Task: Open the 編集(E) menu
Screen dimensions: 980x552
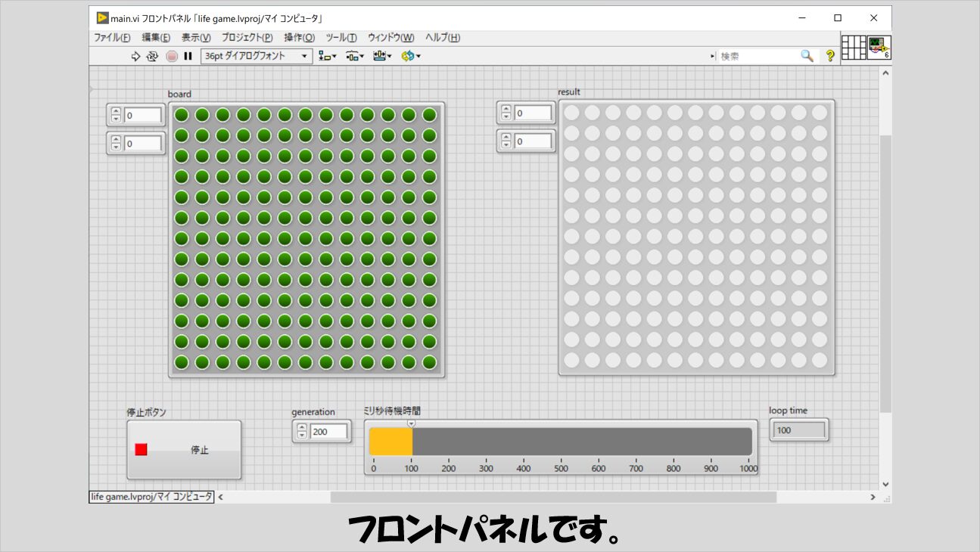Action: click(156, 38)
